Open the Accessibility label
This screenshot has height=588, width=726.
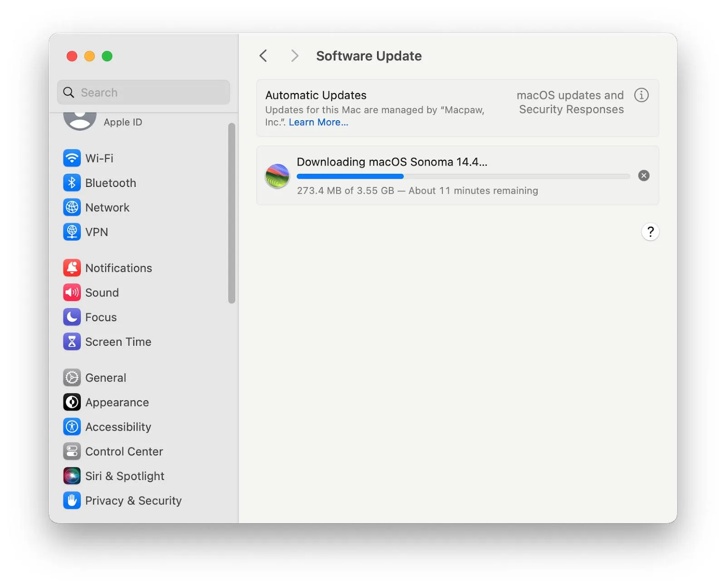point(118,427)
